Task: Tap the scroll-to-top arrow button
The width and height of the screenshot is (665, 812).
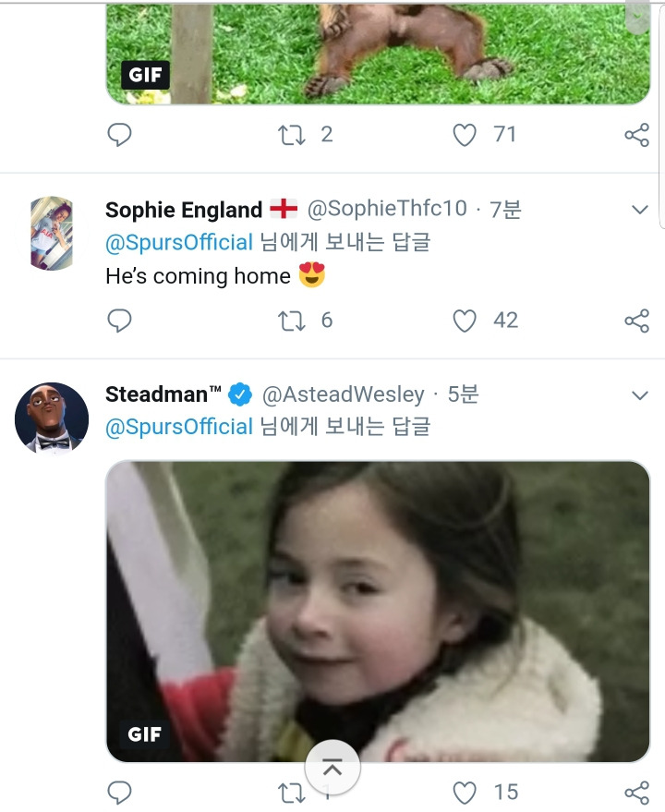Action: [332, 767]
